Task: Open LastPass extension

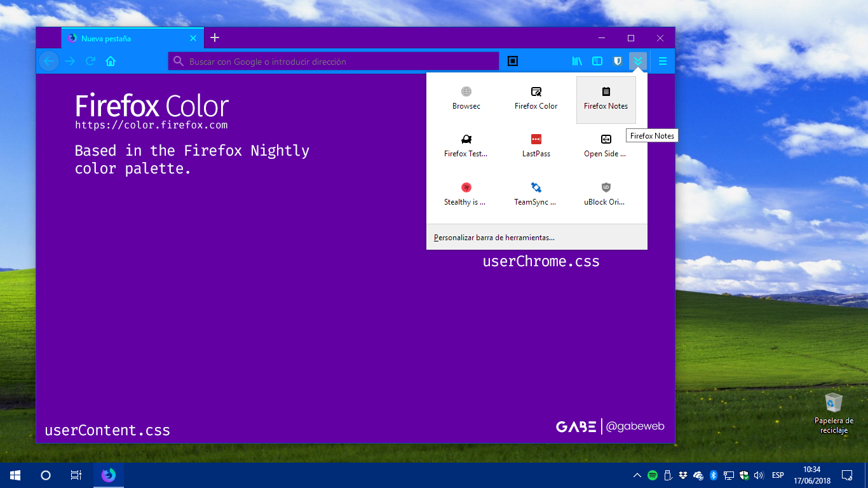Action: (536, 146)
